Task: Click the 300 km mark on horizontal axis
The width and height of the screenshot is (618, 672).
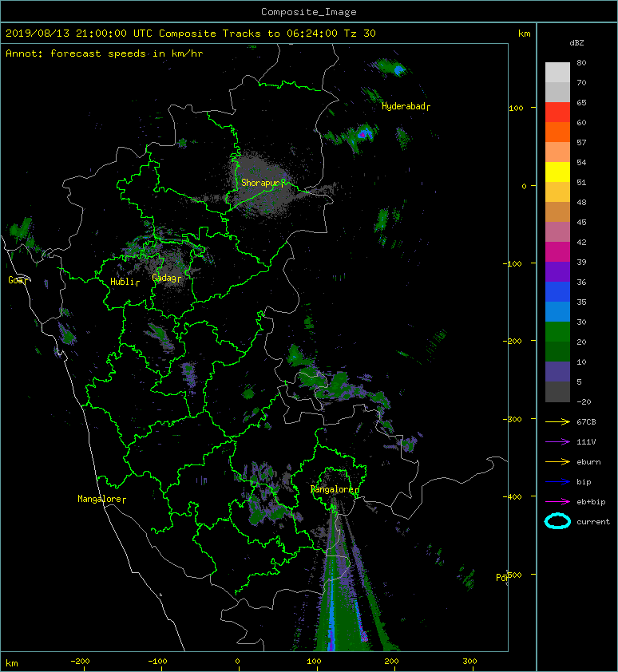Action: pyautogui.click(x=469, y=662)
